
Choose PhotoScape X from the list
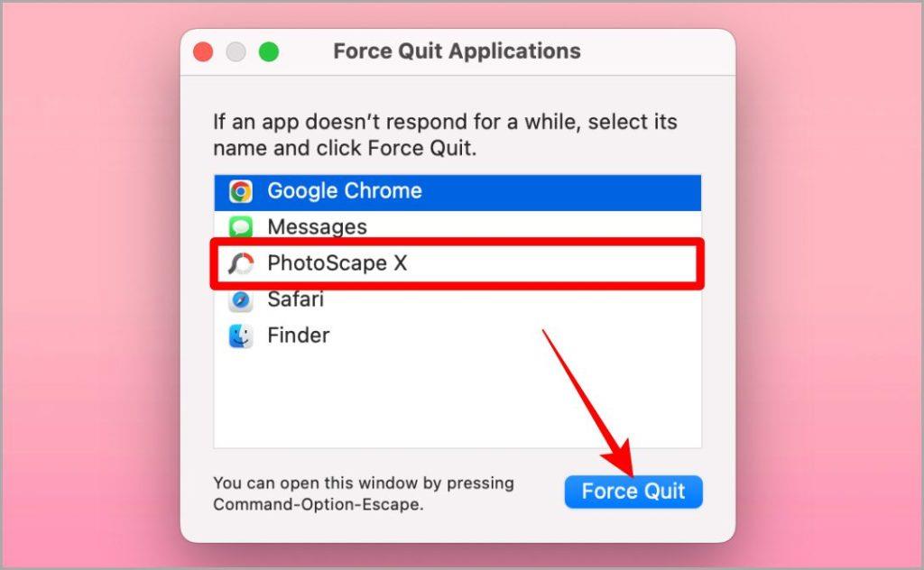tap(457, 263)
